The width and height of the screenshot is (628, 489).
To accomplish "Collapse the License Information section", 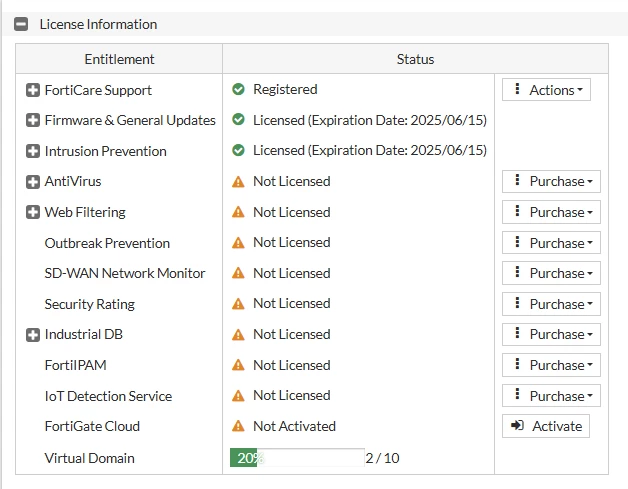I will point(21,24).
